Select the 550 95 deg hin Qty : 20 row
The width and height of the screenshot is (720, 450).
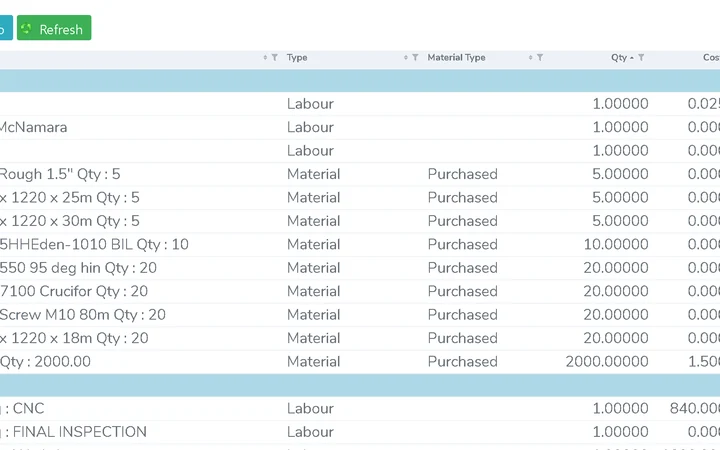[360, 268]
